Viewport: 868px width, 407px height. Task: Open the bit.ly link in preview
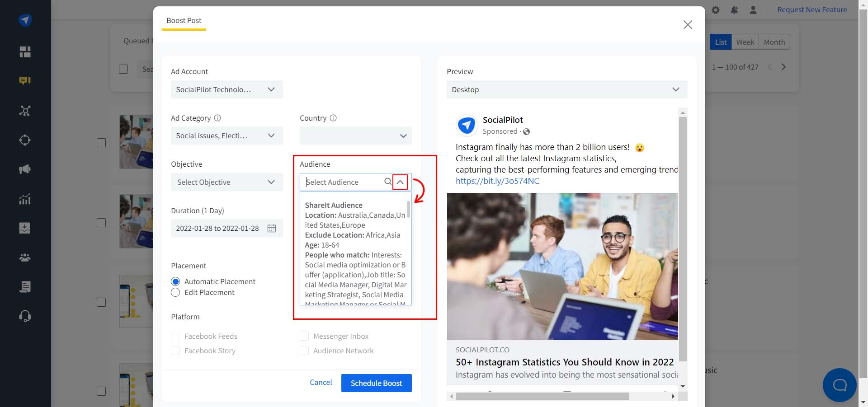497,181
